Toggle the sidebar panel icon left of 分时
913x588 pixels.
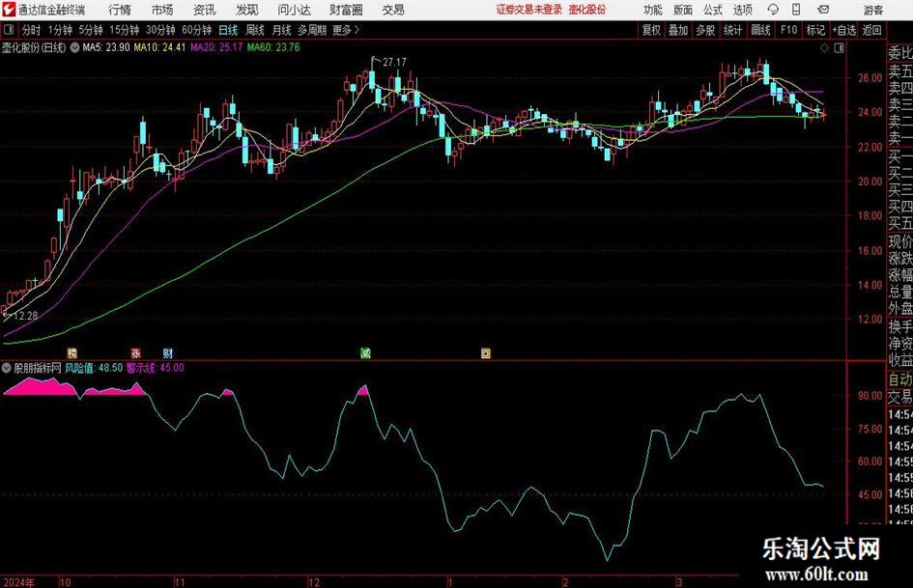[9, 30]
